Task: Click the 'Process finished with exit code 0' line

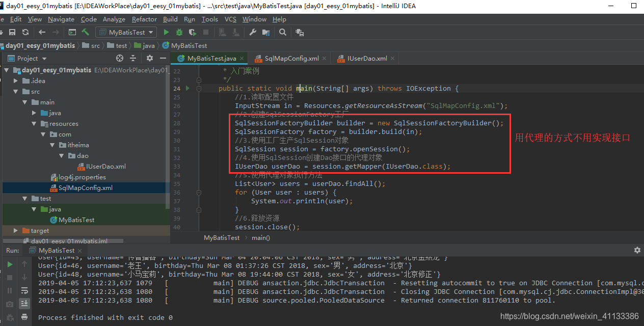Action: (105, 317)
